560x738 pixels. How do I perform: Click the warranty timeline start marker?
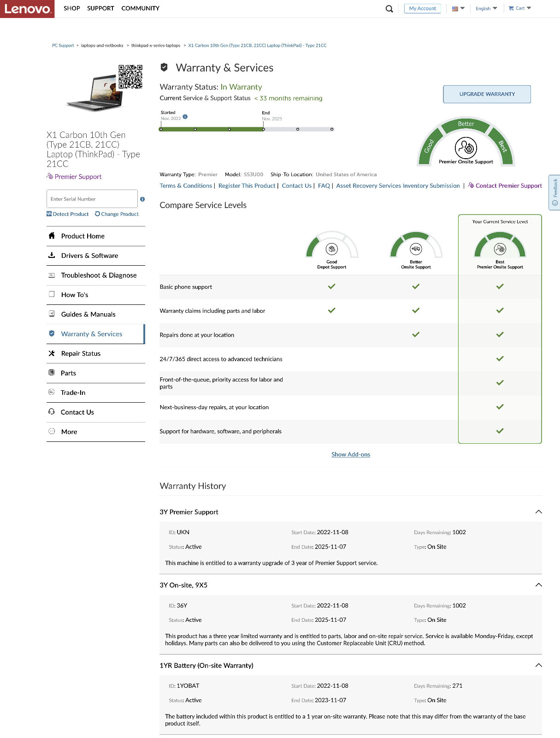pyautogui.click(x=161, y=129)
